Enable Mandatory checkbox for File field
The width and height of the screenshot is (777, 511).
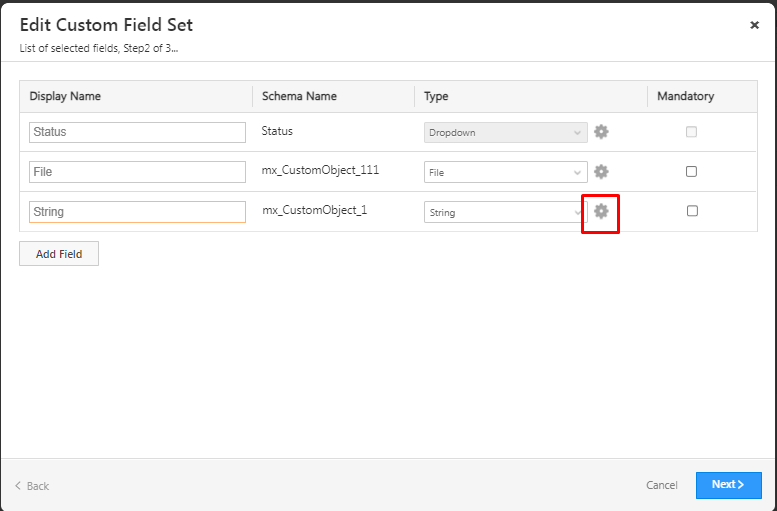(691, 172)
